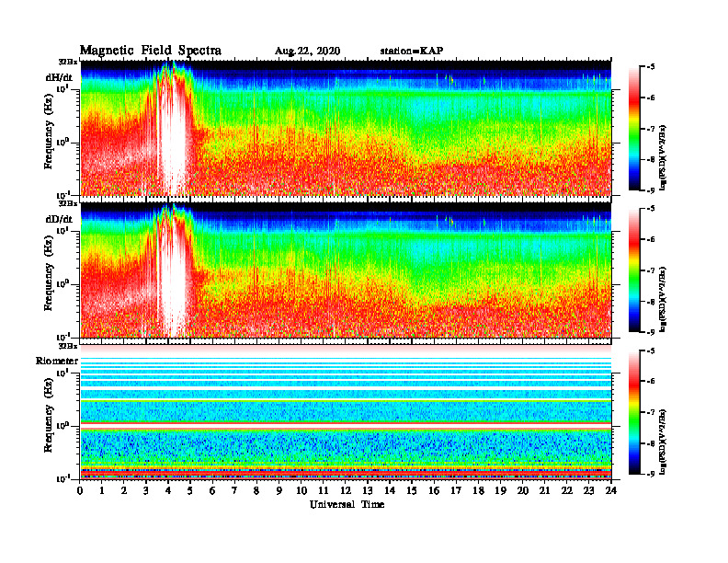Click the dH/dt spectrogram plot area

[346, 128]
